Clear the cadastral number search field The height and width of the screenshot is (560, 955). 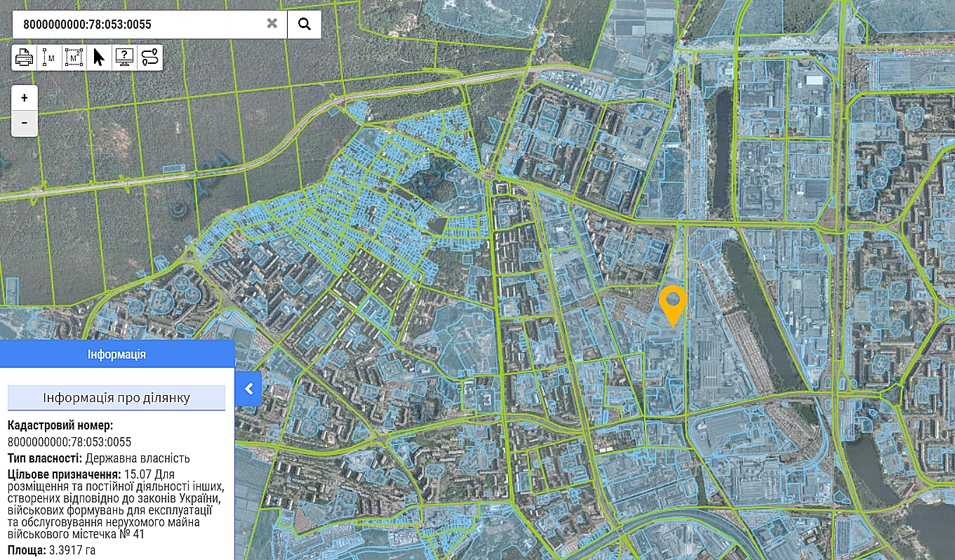coord(272,24)
